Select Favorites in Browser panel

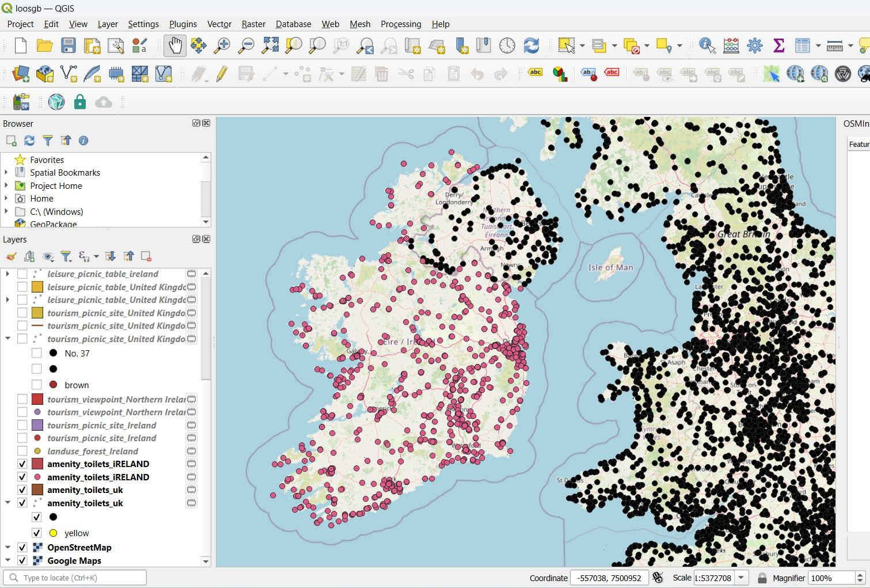point(47,160)
